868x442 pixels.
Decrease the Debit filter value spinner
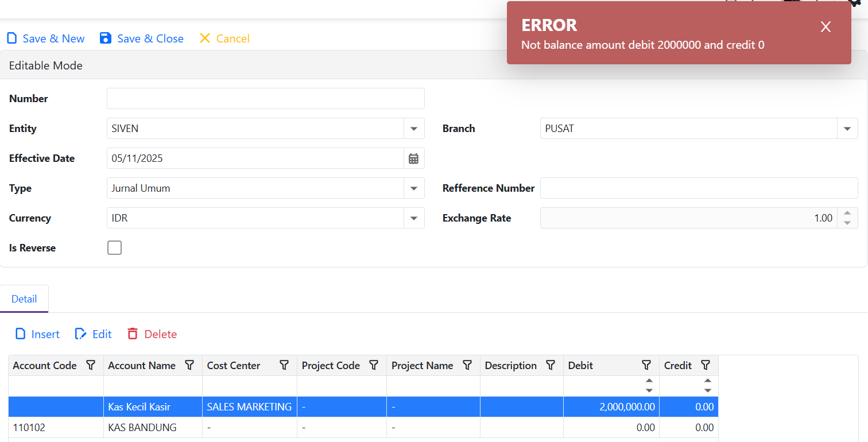click(649, 391)
